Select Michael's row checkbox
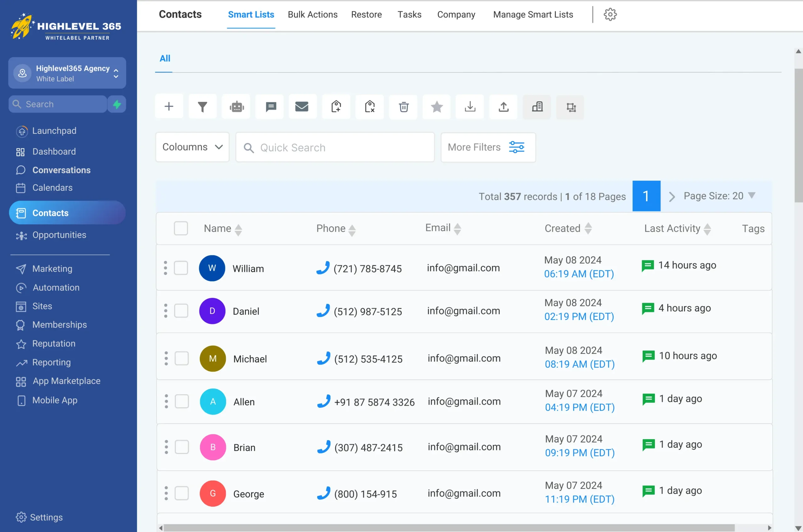The height and width of the screenshot is (532, 803). point(182,358)
